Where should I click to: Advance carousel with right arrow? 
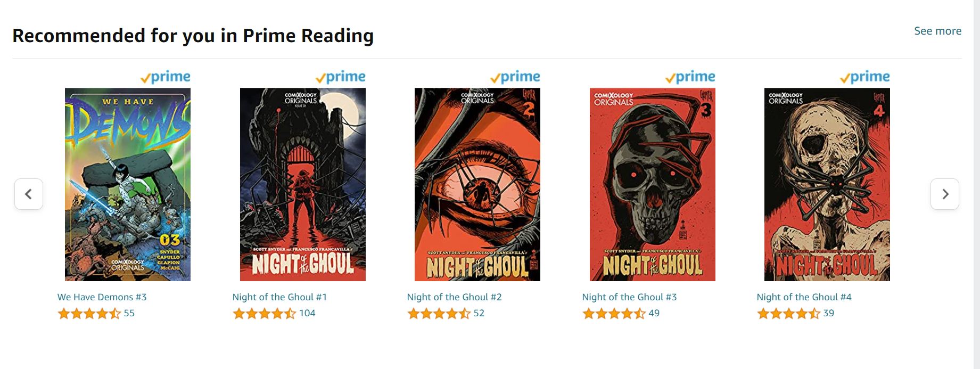(x=945, y=194)
